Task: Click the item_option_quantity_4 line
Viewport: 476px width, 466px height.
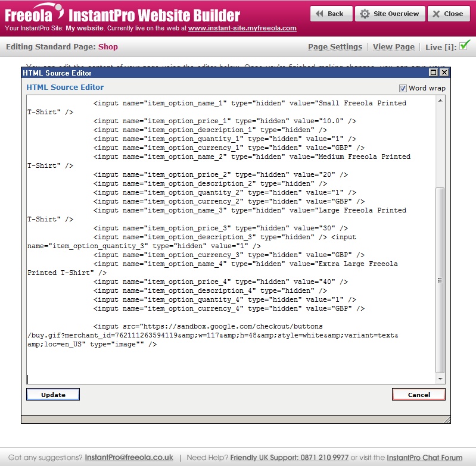Action: tap(225, 299)
